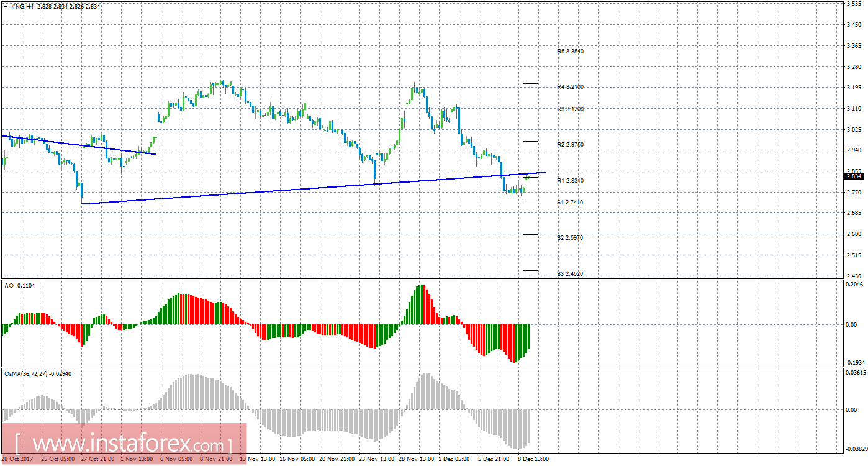868x466 pixels.
Task: Click the current price tag 2.834
Action: click(854, 176)
